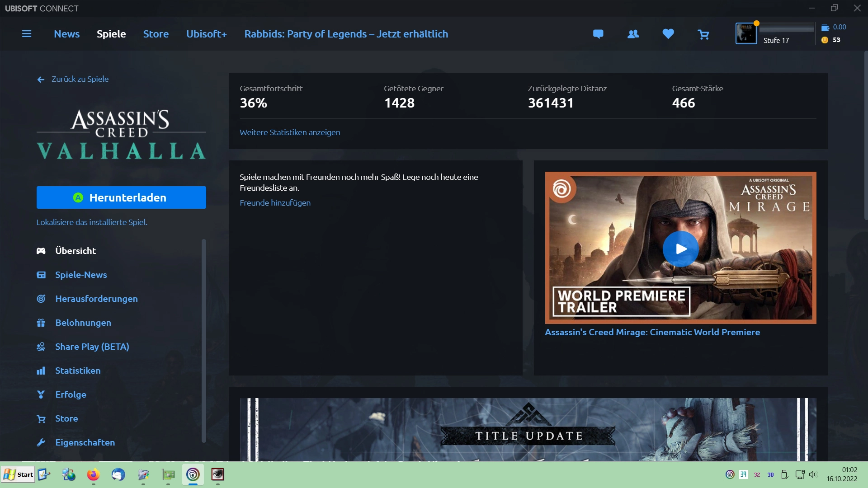Image resolution: width=868 pixels, height=488 pixels.
Task: Click the sidebar menu scrollbar
Action: (x=203, y=341)
